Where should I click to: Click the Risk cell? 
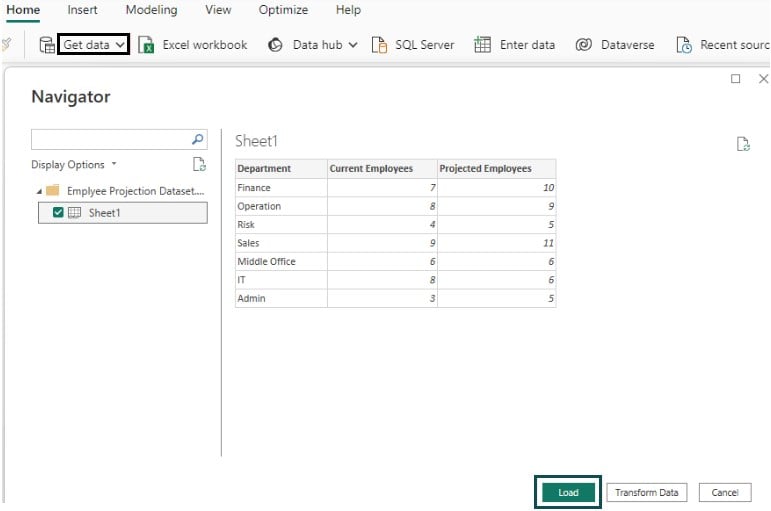(x=281, y=224)
